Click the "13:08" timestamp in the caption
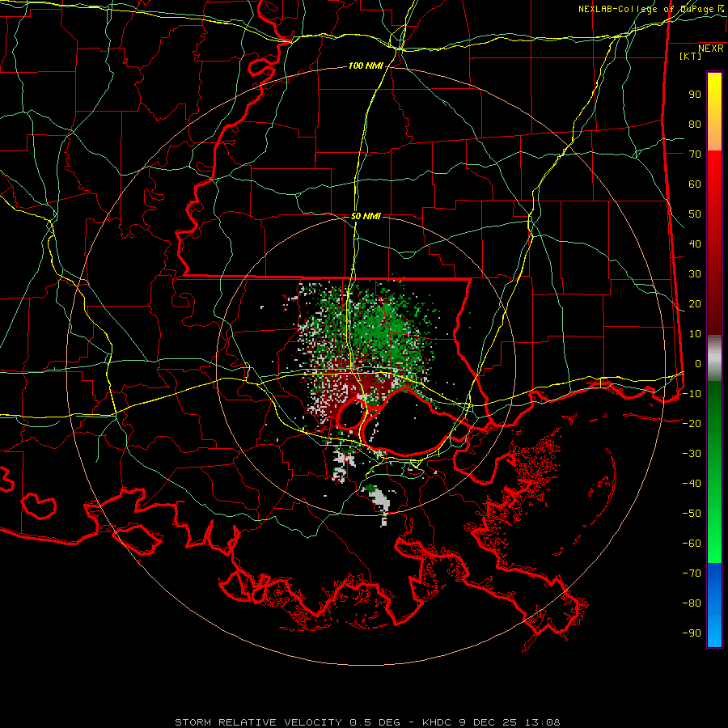This screenshot has height=728, width=728. click(543, 722)
